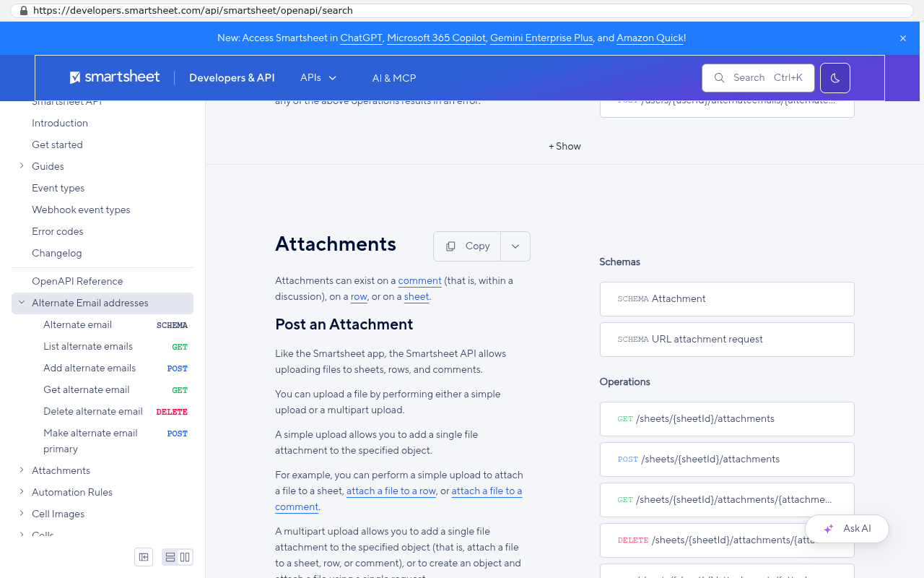This screenshot has width=924, height=578.
Task: Open POST /sheets/{sheetId}/attachments operation
Action: pyautogui.click(x=727, y=460)
